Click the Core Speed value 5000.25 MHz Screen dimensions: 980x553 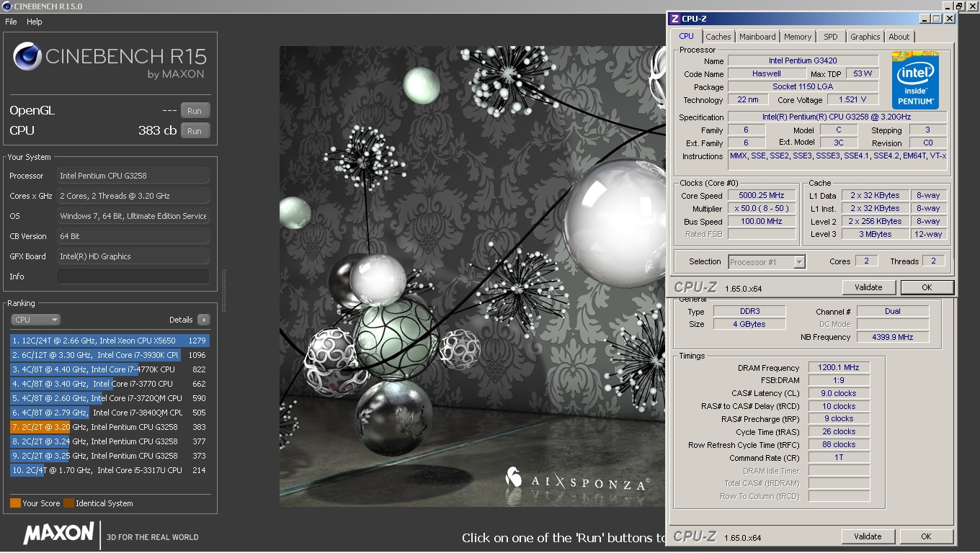762,195
